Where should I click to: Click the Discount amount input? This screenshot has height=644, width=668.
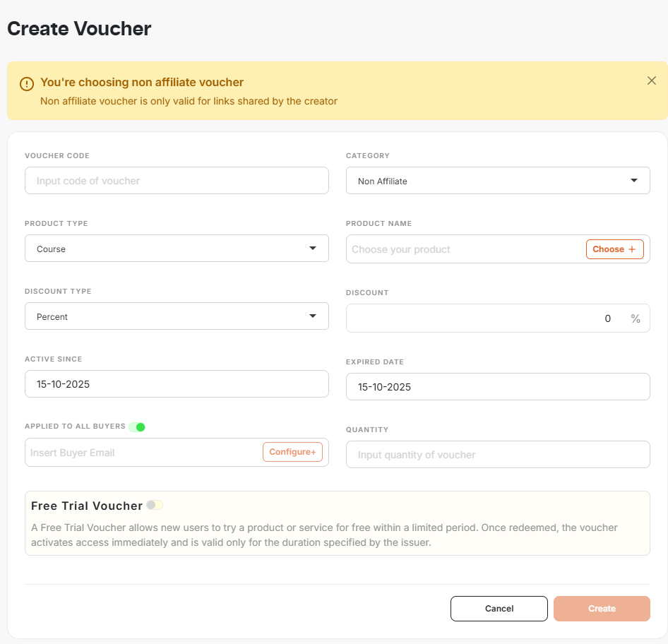[x=480, y=318]
